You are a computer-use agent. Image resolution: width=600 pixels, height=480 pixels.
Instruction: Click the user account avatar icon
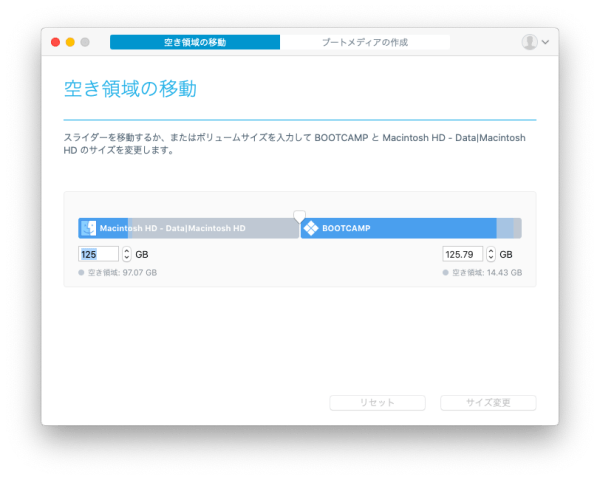[x=530, y=42]
